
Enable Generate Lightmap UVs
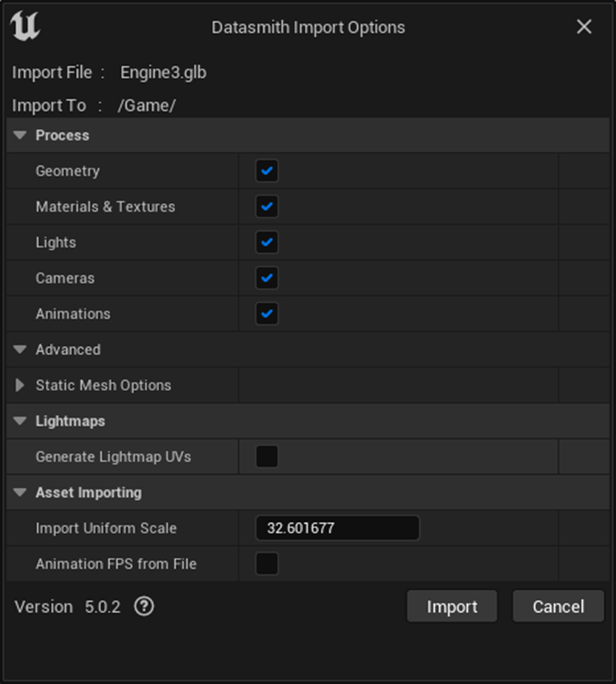click(267, 457)
